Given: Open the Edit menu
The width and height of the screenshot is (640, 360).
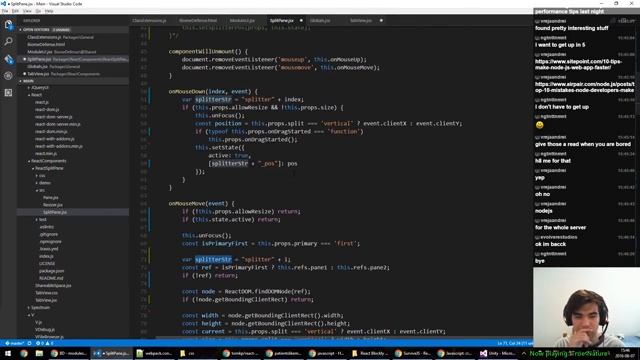Looking at the screenshot, I should (x=16, y=11).
